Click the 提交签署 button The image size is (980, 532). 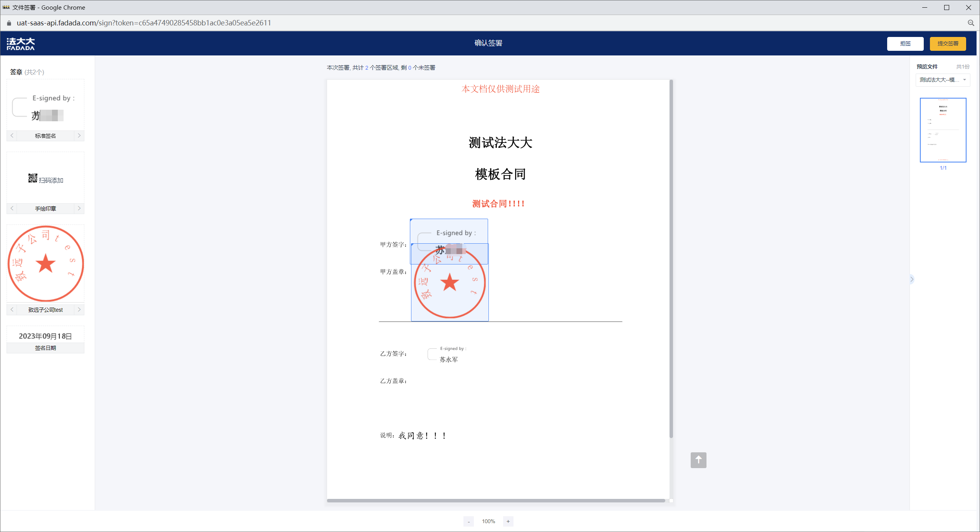(x=947, y=43)
